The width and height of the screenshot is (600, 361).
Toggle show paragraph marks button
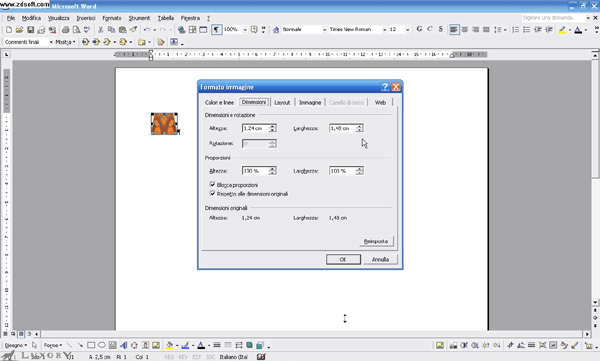pyautogui.click(x=216, y=29)
